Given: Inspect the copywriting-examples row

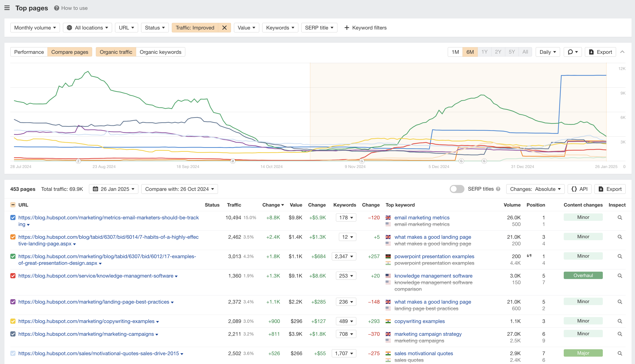Looking at the screenshot, I should pyautogui.click(x=620, y=321).
